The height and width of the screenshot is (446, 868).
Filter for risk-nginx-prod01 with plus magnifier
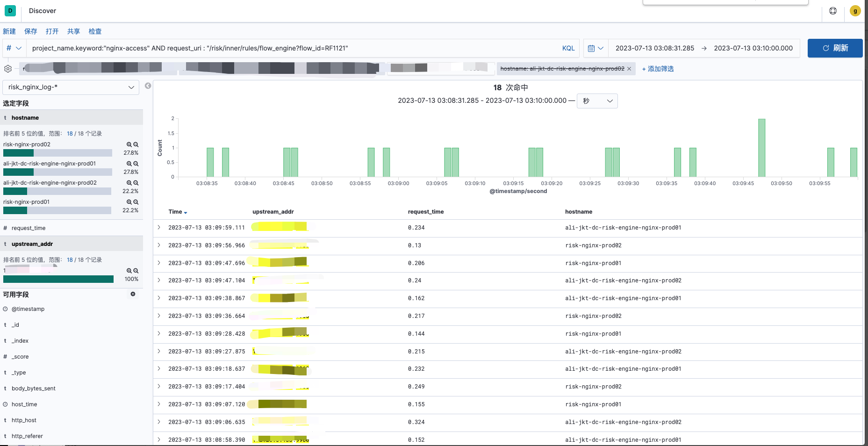(129, 202)
